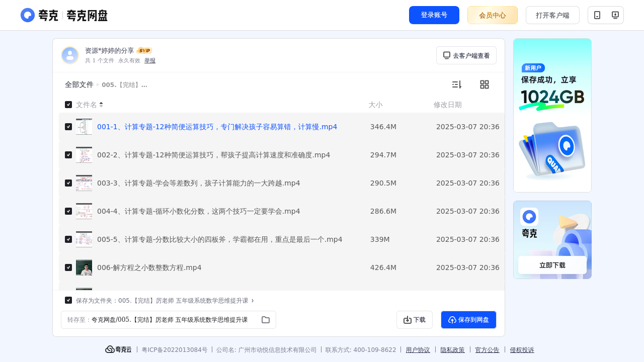This screenshot has height=362, width=644.
Task: Open file name 006-解方程之小数整数方程.mp4
Action: tap(149, 267)
